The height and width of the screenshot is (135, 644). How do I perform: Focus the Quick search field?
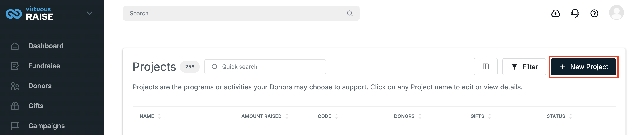point(265,67)
